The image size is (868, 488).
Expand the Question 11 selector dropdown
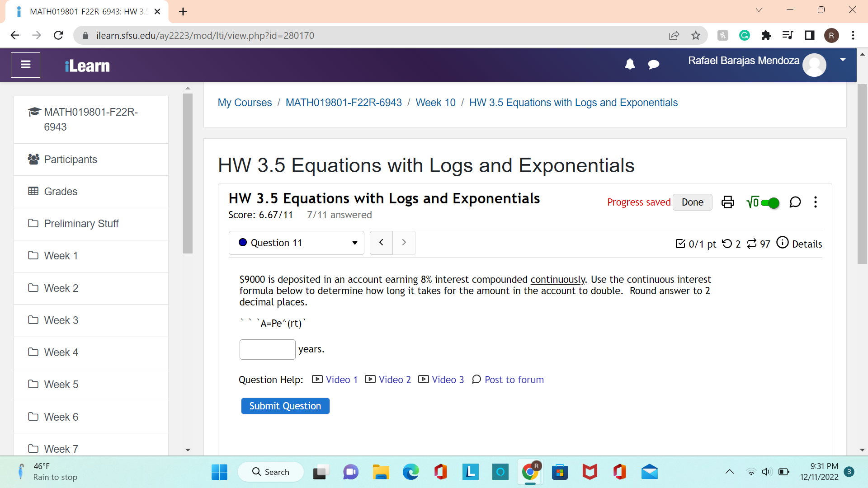tap(296, 243)
